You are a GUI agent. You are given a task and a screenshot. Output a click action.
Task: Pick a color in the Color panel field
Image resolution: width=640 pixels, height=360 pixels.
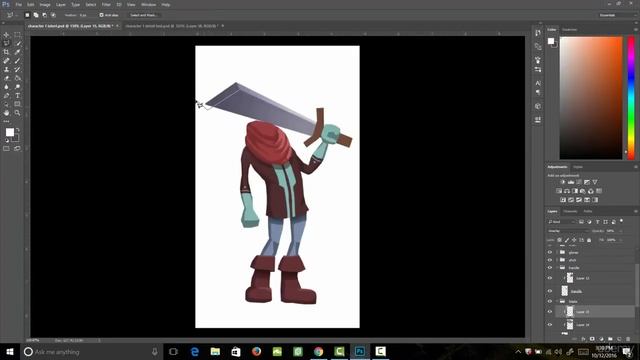click(x=591, y=98)
